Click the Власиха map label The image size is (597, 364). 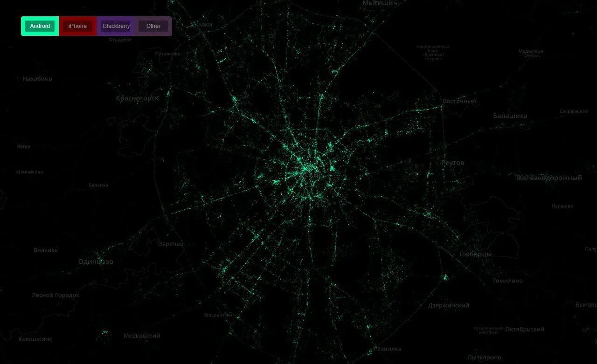[x=46, y=250]
